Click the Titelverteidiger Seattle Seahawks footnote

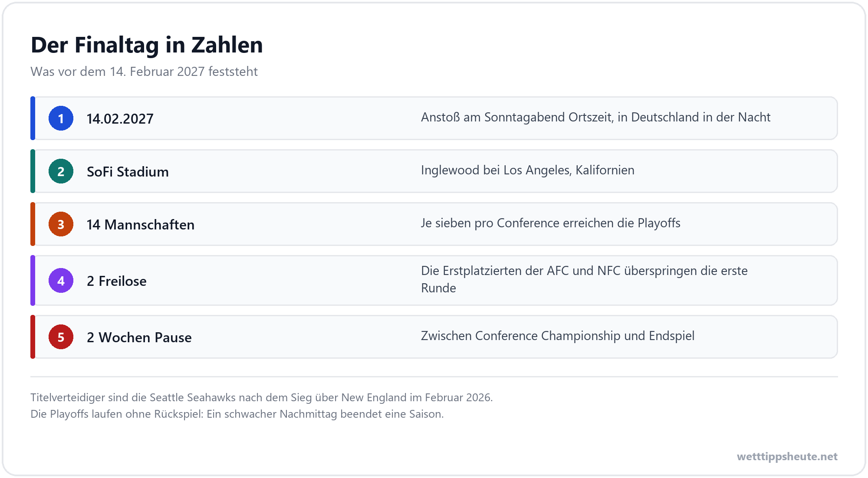point(262,397)
